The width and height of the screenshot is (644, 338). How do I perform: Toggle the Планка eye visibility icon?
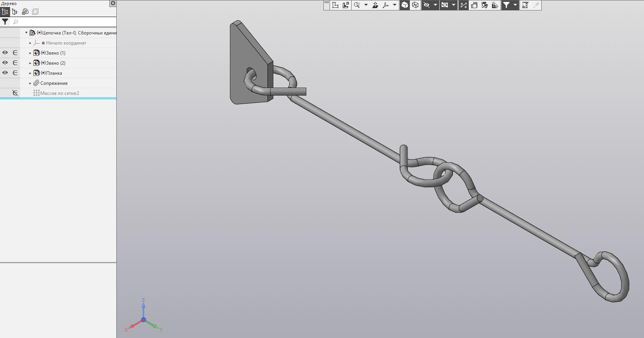5,73
